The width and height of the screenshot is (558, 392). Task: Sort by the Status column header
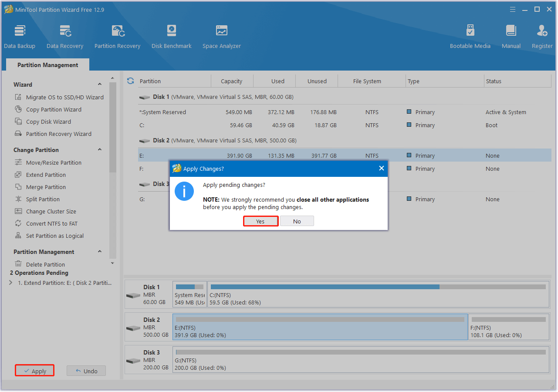518,81
